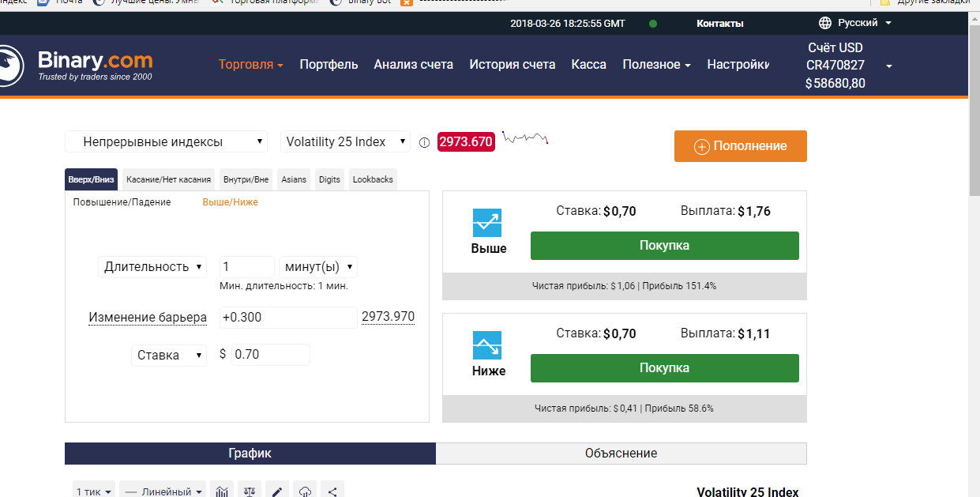This screenshot has height=497, width=980.
Task: Select the Повышение/Падение contract subtype
Action: [x=122, y=202]
